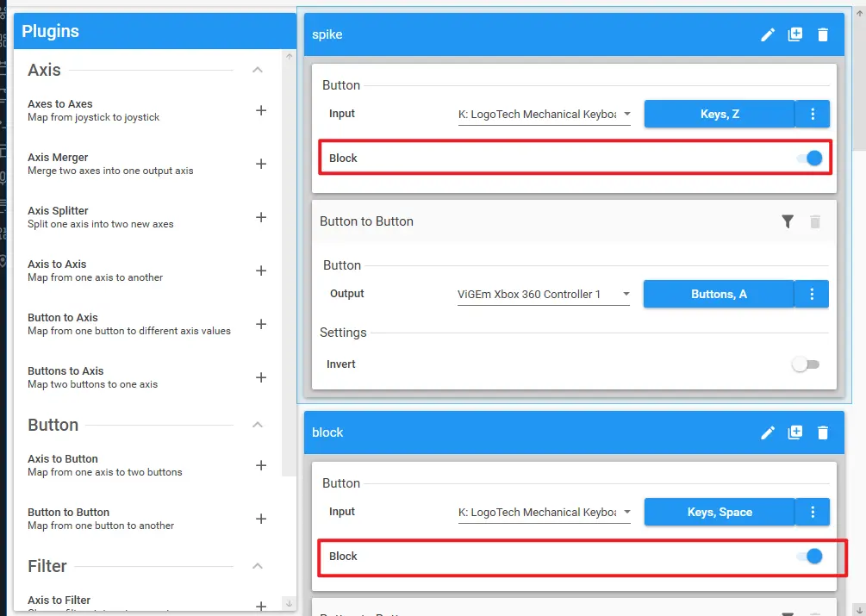
Task: Add the Button to Axis plugin
Action: pos(261,324)
